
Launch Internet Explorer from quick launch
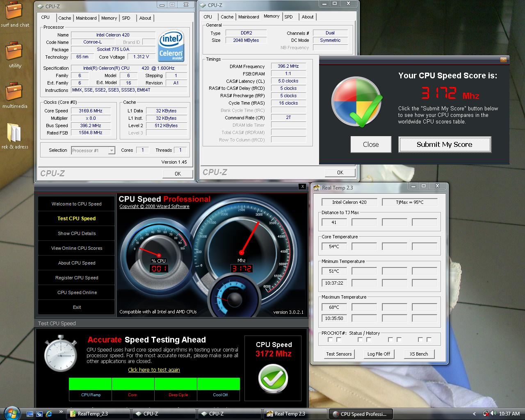pos(49,414)
